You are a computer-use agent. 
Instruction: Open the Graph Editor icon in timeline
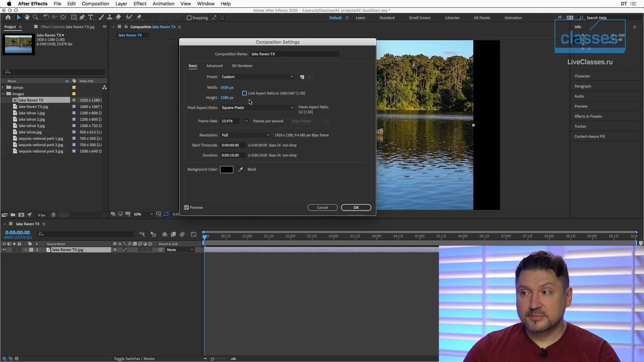[x=194, y=234]
